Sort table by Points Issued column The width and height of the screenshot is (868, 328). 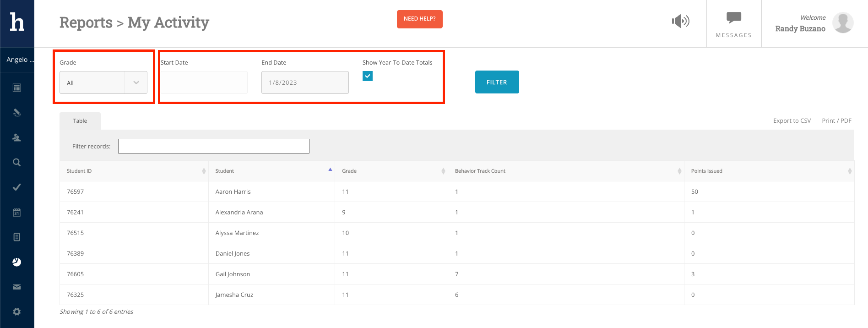769,171
